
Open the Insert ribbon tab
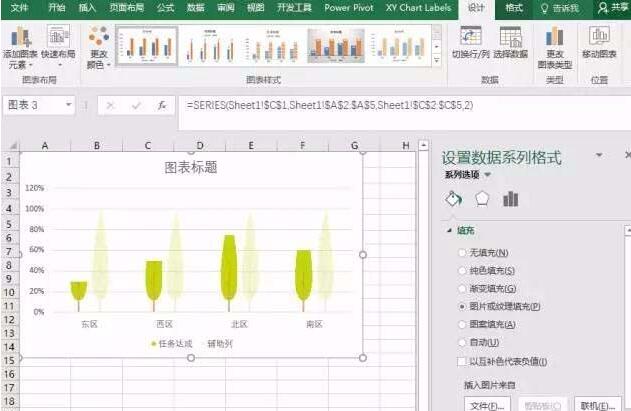point(87,8)
